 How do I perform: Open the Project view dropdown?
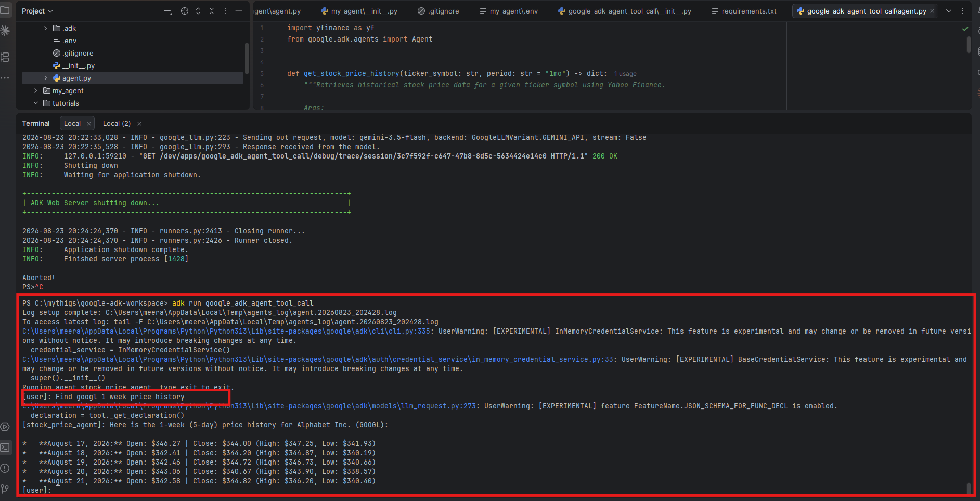[37, 11]
